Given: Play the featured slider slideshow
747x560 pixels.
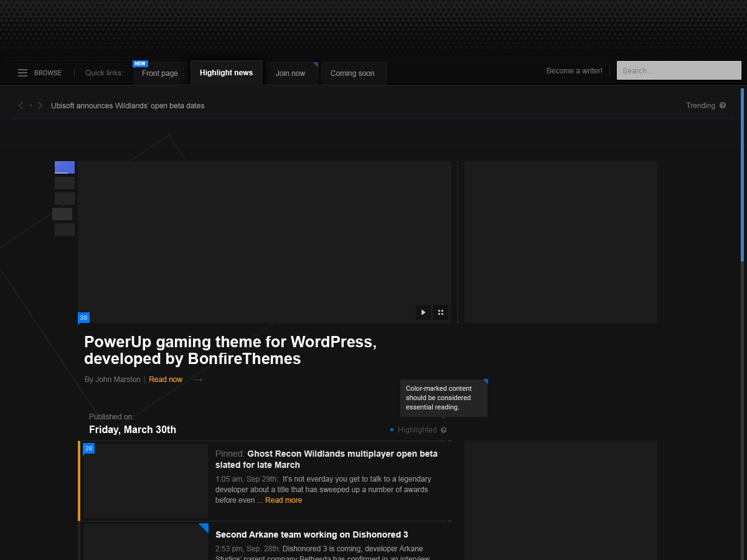Looking at the screenshot, I should click(x=423, y=312).
